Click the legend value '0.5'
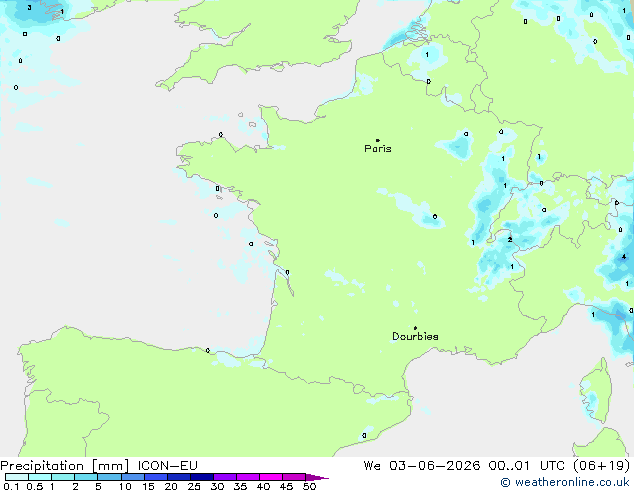 pyautogui.click(x=35, y=486)
